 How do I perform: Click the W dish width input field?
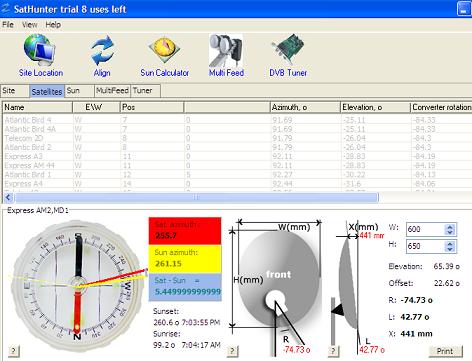[426, 229]
